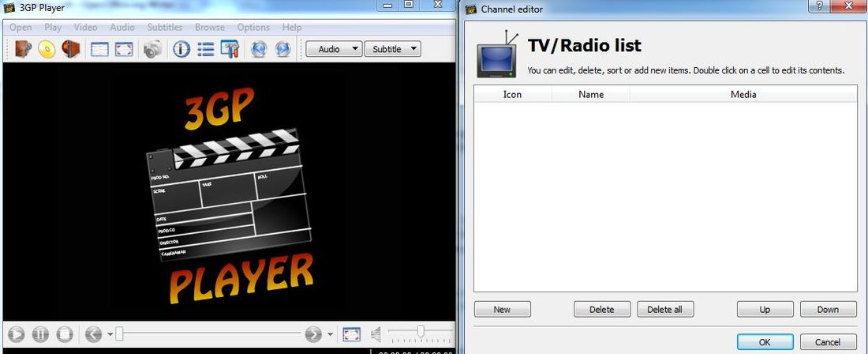Click the Media column header
The height and width of the screenshot is (354, 868).
pyautogui.click(x=743, y=94)
